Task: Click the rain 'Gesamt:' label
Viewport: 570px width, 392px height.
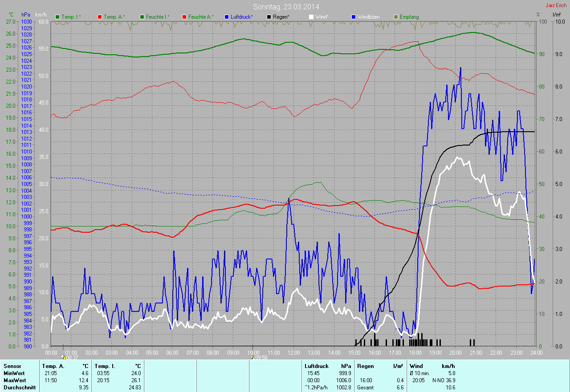Action: pos(365,388)
